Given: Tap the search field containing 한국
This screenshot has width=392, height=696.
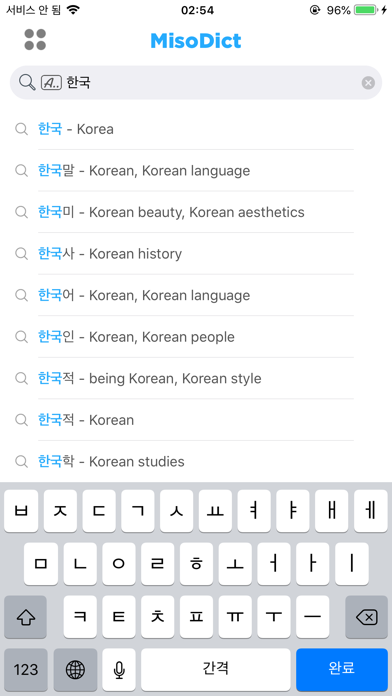Looking at the screenshot, I should coord(196,83).
